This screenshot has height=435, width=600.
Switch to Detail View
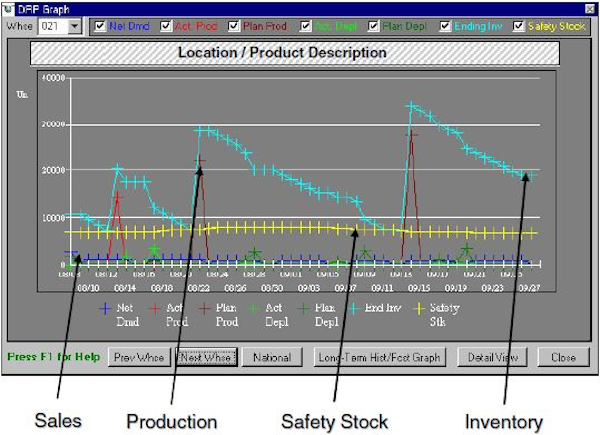pos(492,357)
